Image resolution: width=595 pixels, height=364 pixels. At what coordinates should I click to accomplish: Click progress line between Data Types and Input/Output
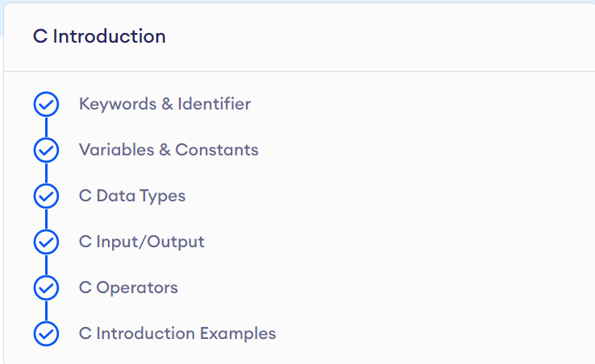tap(46, 219)
